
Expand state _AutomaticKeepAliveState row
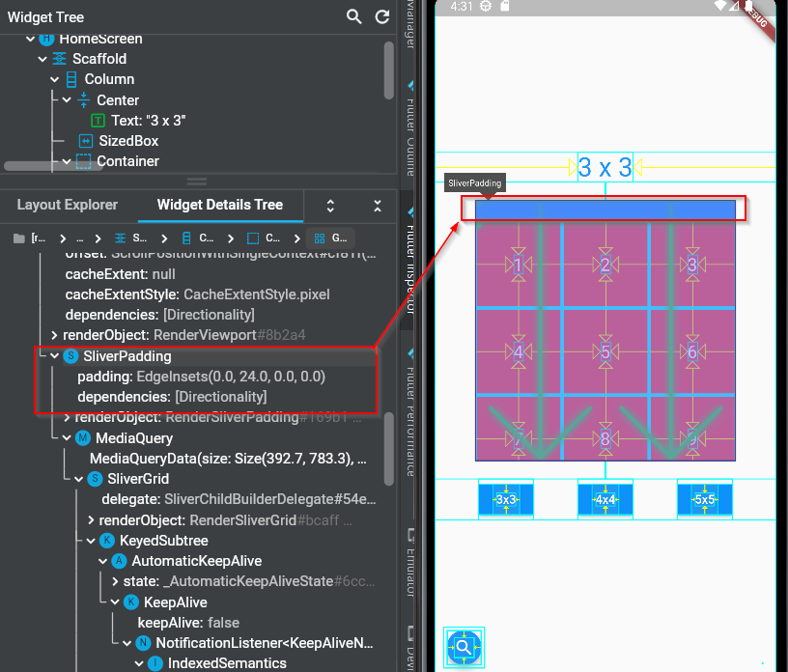115,581
